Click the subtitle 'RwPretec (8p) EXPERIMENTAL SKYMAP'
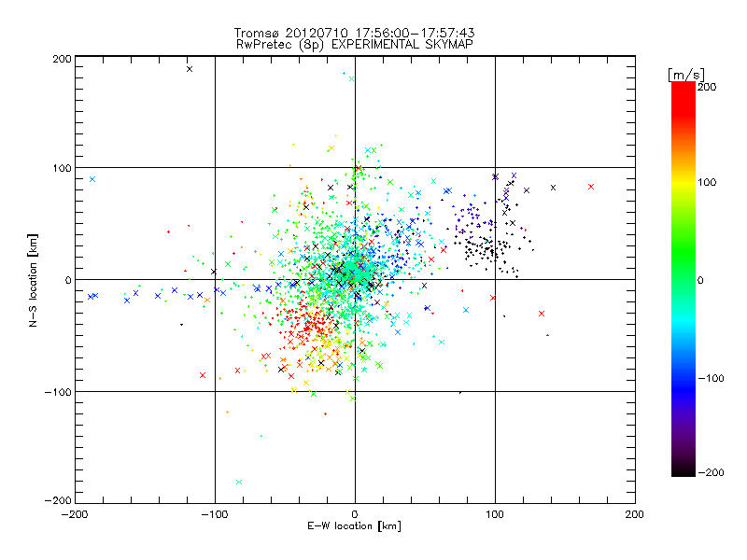The height and width of the screenshot is (560, 747). coord(355,44)
